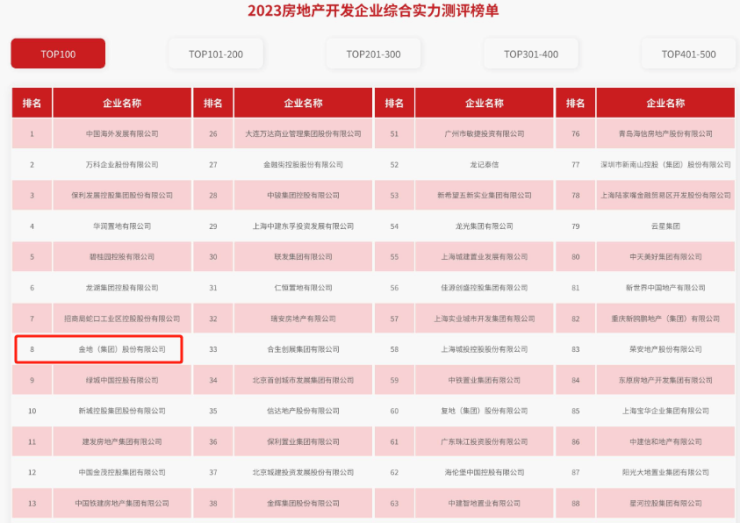
Task: Select 联发集团有限公司 cell
Action: click(303, 257)
